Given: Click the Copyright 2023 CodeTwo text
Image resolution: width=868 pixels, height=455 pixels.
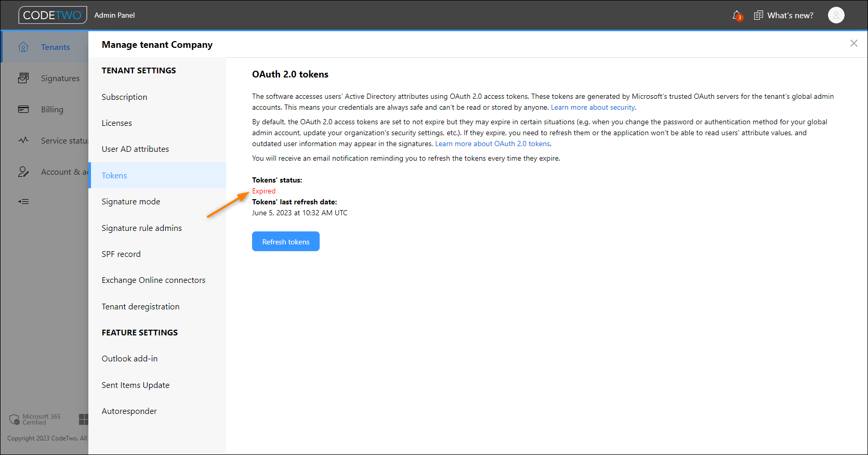Looking at the screenshot, I should coord(47,438).
